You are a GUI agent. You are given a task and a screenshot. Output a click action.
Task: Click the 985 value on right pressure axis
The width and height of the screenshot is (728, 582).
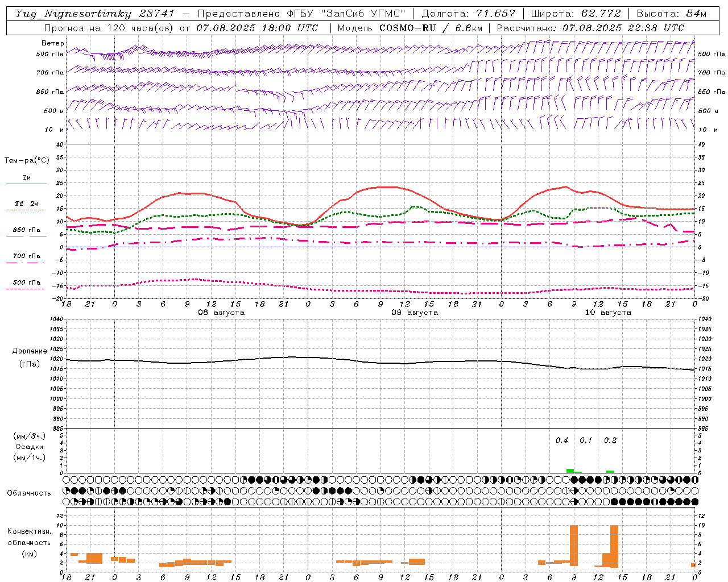click(x=703, y=429)
